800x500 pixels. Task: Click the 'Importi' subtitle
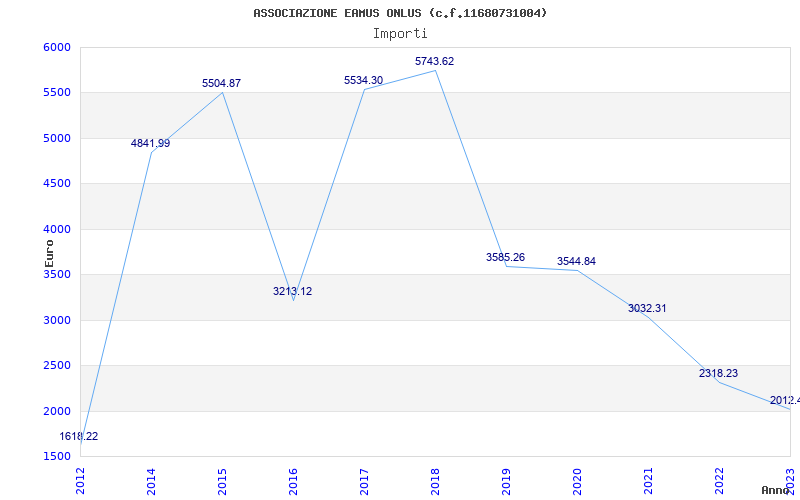[x=400, y=34]
